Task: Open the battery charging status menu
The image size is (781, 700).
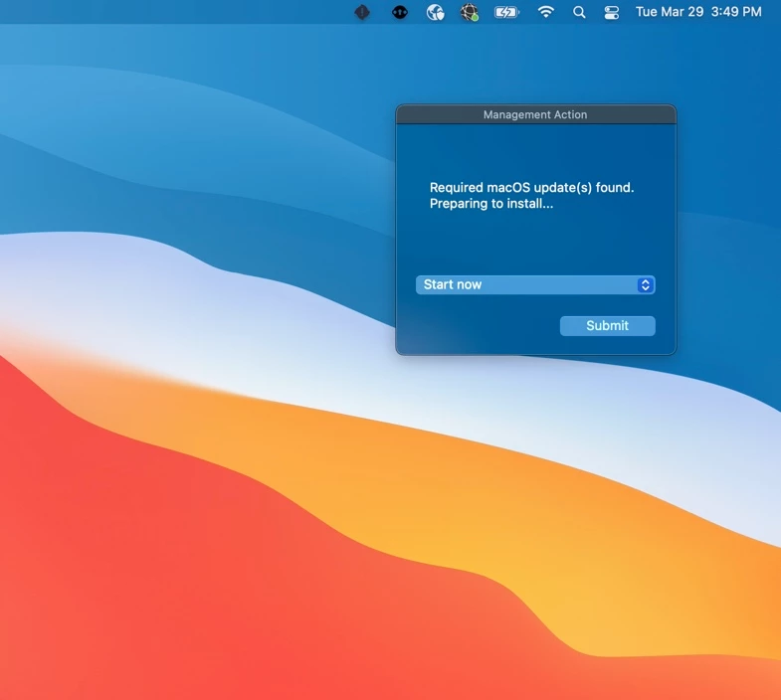Action: point(506,12)
